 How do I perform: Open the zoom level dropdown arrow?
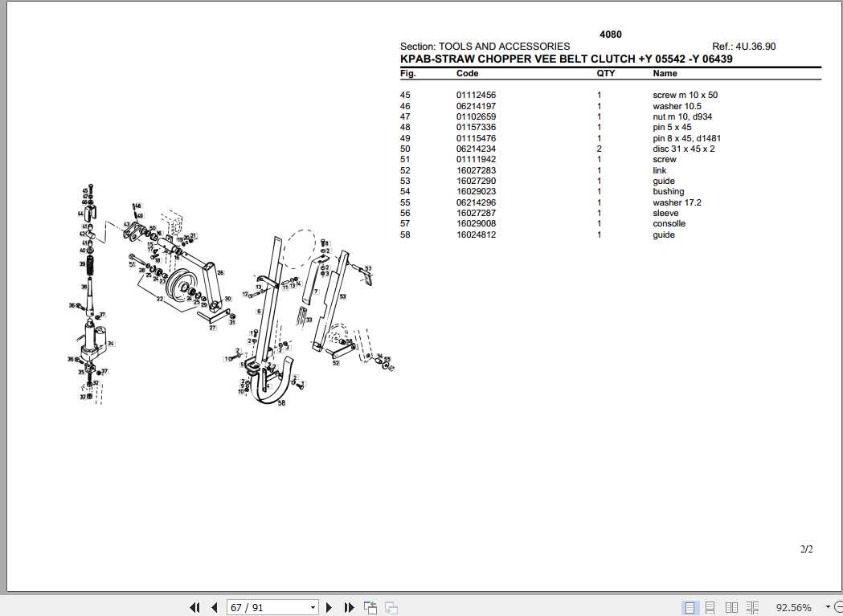coord(828,607)
